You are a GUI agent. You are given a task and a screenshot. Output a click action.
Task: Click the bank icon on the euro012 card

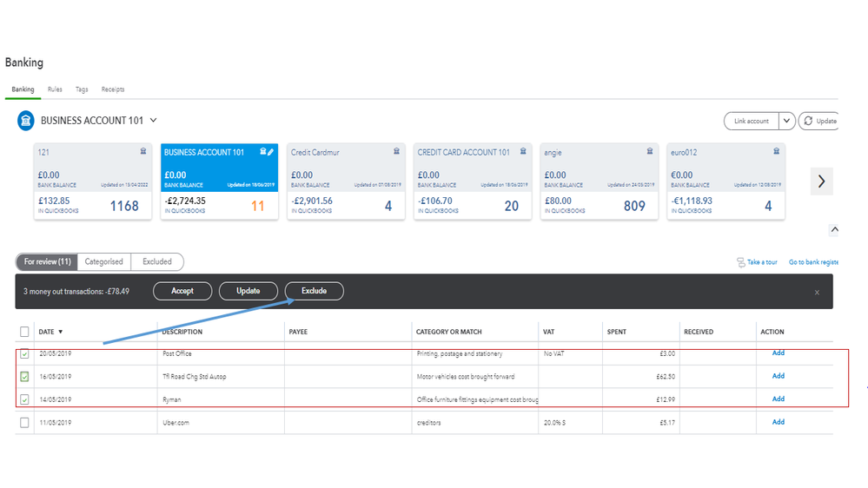776,151
